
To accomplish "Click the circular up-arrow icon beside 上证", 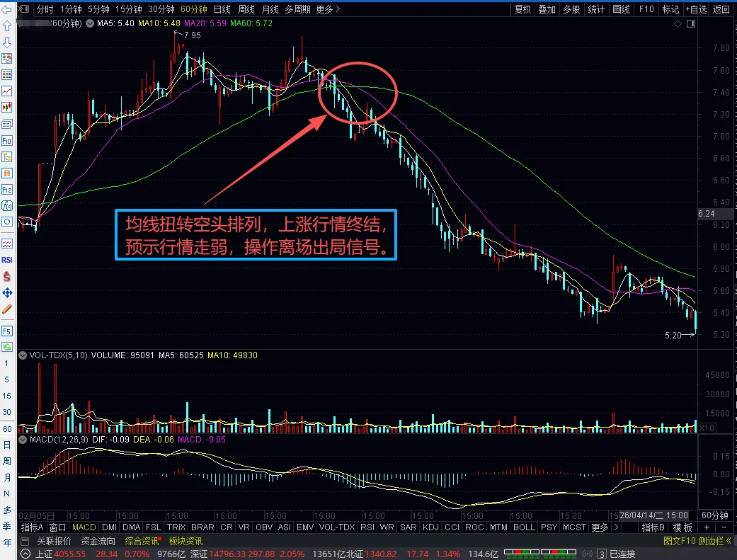I will tap(25, 554).
